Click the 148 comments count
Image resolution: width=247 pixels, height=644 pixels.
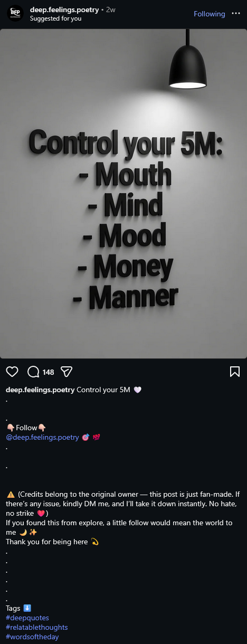point(48,372)
